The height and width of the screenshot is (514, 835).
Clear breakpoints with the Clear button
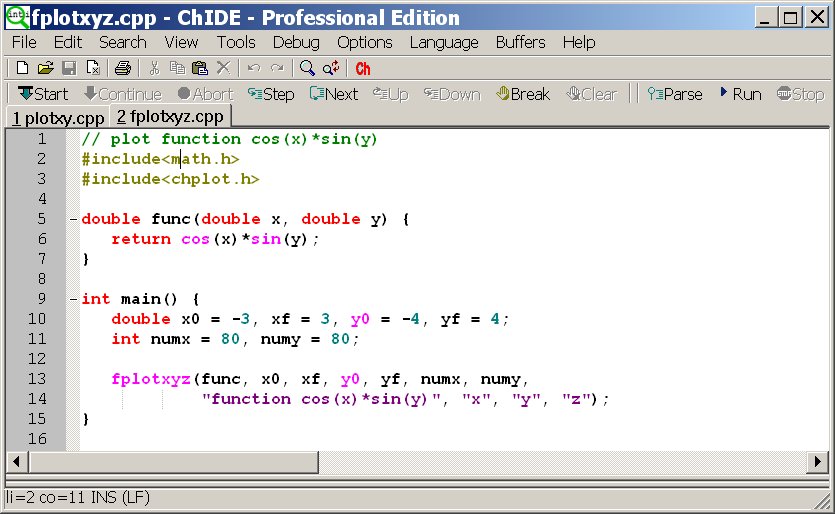[x=592, y=94]
